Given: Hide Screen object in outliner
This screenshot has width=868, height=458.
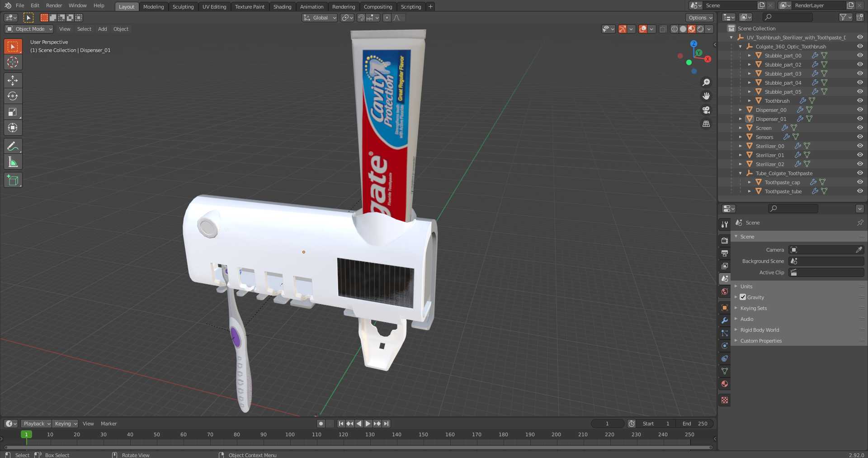Looking at the screenshot, I should click(x=860, y=128).
